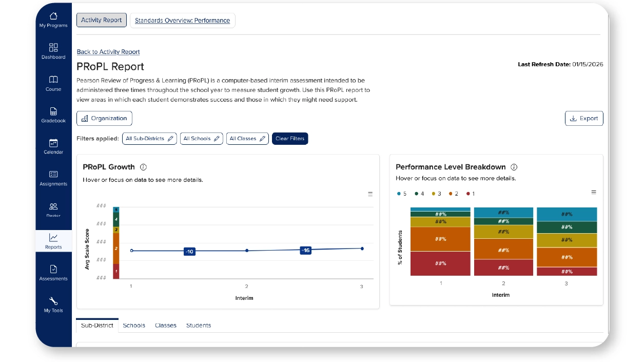Click info icon beside Performance Level Breakdown
This screenshot has width=644, height=362.
pyautogui.click(x=514, y=167)
